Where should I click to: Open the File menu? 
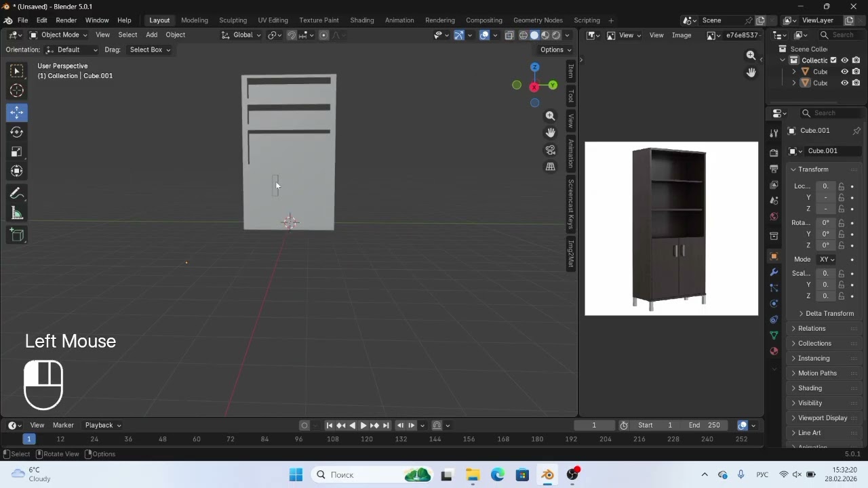point(22,20)
